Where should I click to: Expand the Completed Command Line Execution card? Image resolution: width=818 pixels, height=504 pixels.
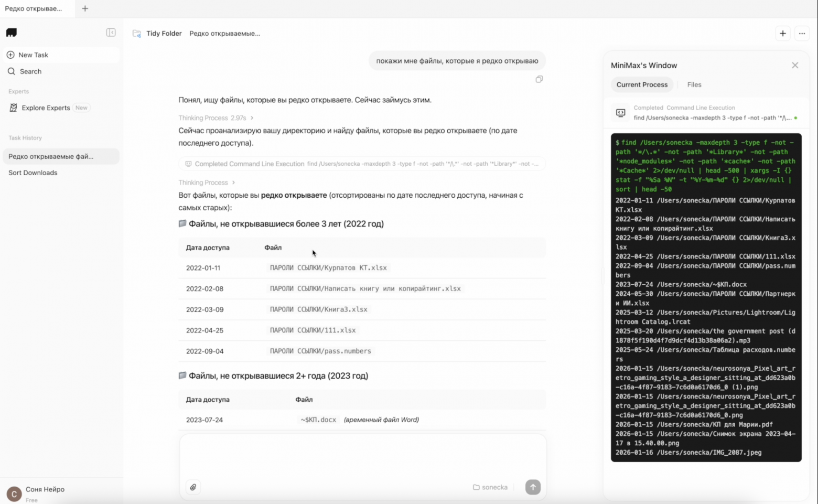pyautogui.click(x=362, y=163)
